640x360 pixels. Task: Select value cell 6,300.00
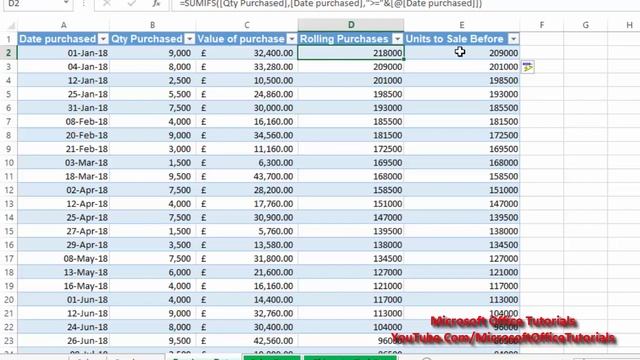(247, 162)
